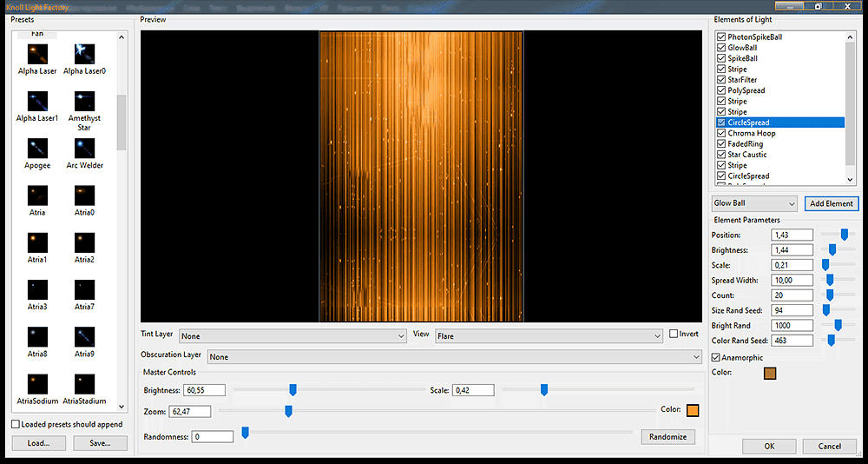The image size is (868, 464).
Task: Focus the master Brightness value field
Action: coord(204,390)
